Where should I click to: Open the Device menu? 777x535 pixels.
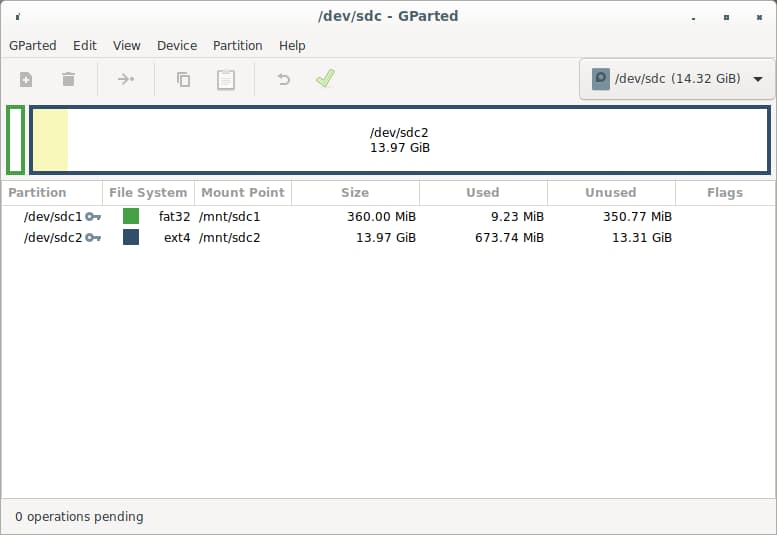tap(177, 46)
